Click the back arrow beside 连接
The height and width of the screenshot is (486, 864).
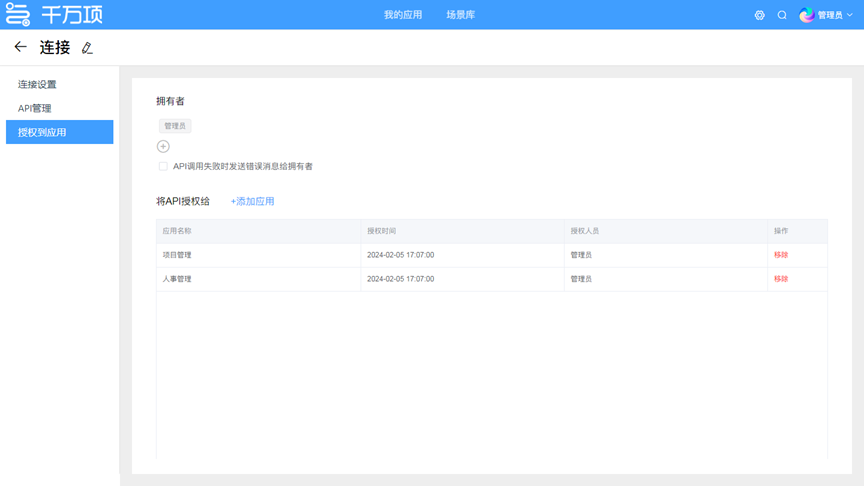point(20,47)
